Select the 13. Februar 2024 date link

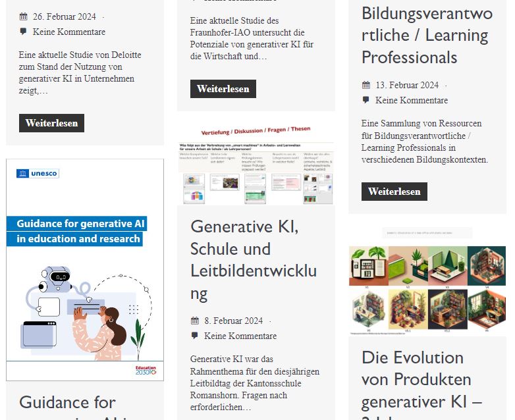pos(407,85)
